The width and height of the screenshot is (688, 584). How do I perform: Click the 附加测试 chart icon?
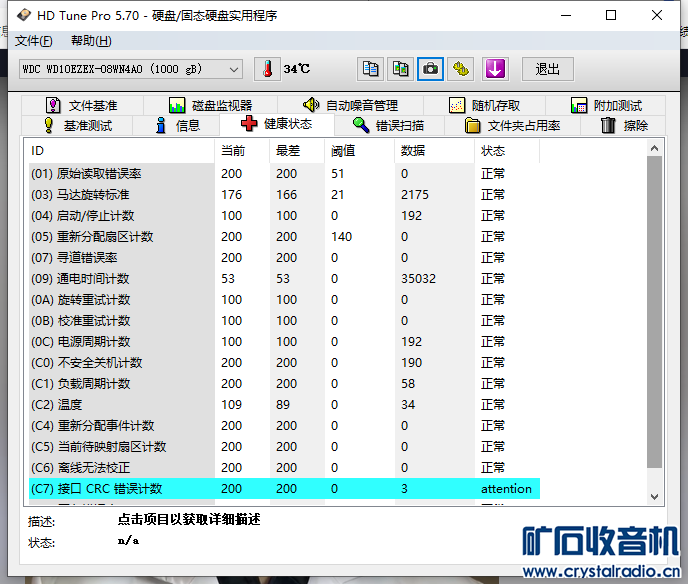click(579, 105)
